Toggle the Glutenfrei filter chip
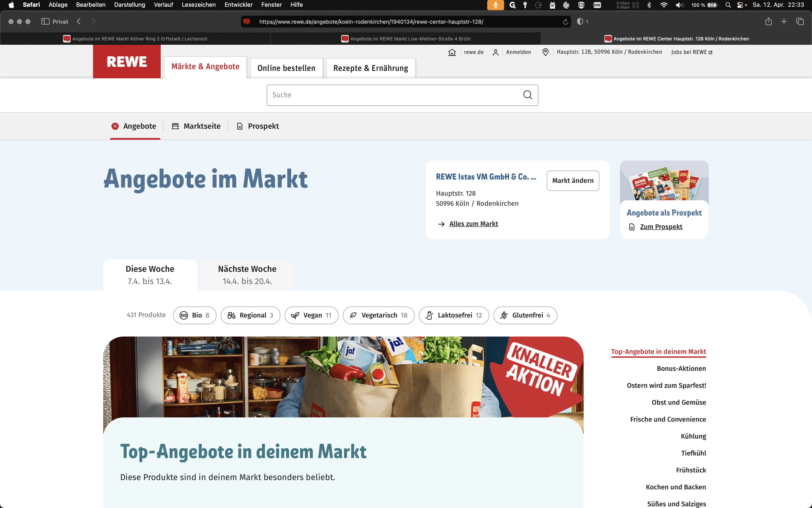Image resolution: width=812 pixels, height=508 pixels. coord(525,315)
